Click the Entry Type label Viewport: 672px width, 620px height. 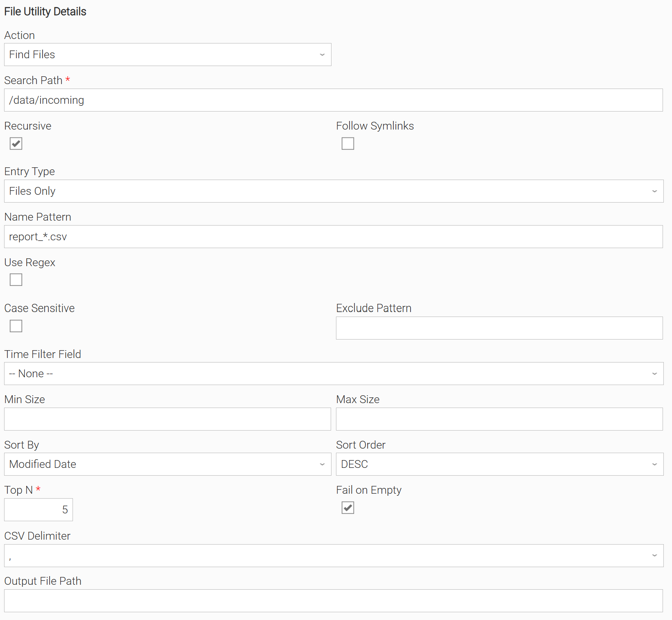[30, 171]
